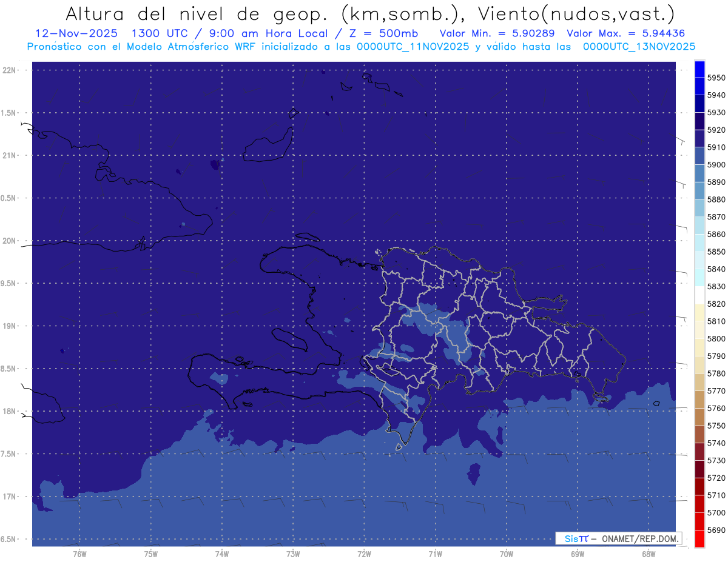Click the colorbar label '5850'
This screenshot has width=728, height=562.
pyautogui.click(x=716, y=252)
